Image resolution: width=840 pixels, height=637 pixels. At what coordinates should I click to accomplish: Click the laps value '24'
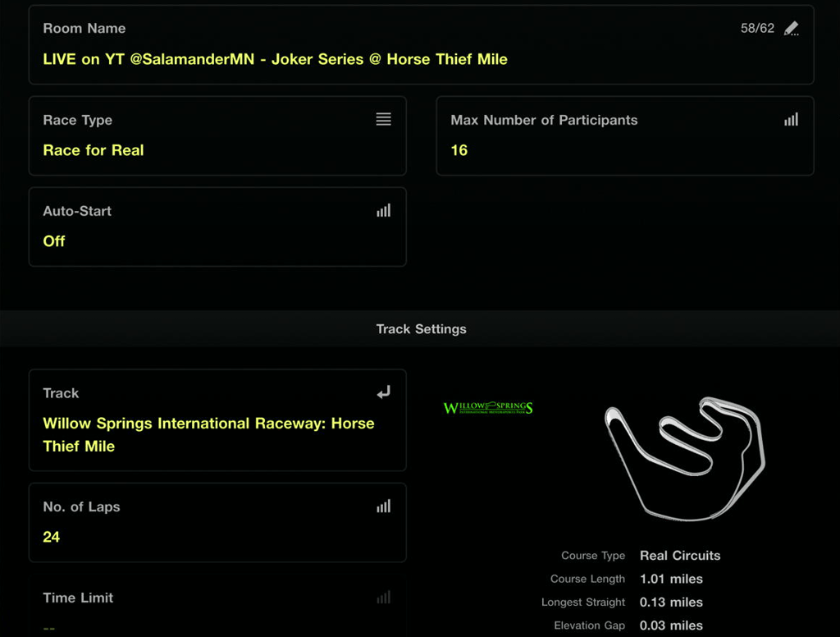pos(52,537)
